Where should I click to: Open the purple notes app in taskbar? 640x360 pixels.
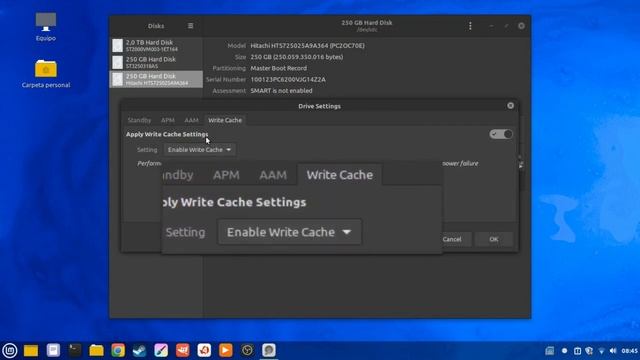click(53, 350)
